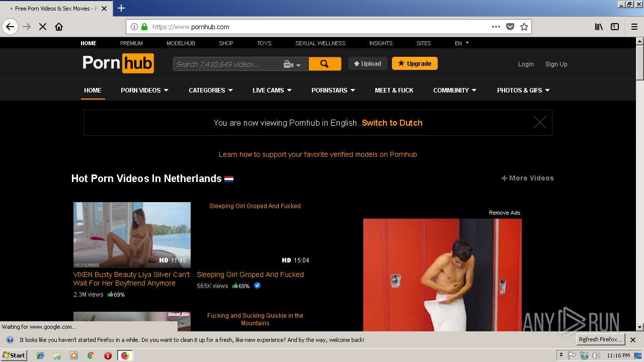Open the Learn how to support link
Screen dimensions: 644x362
318,154
